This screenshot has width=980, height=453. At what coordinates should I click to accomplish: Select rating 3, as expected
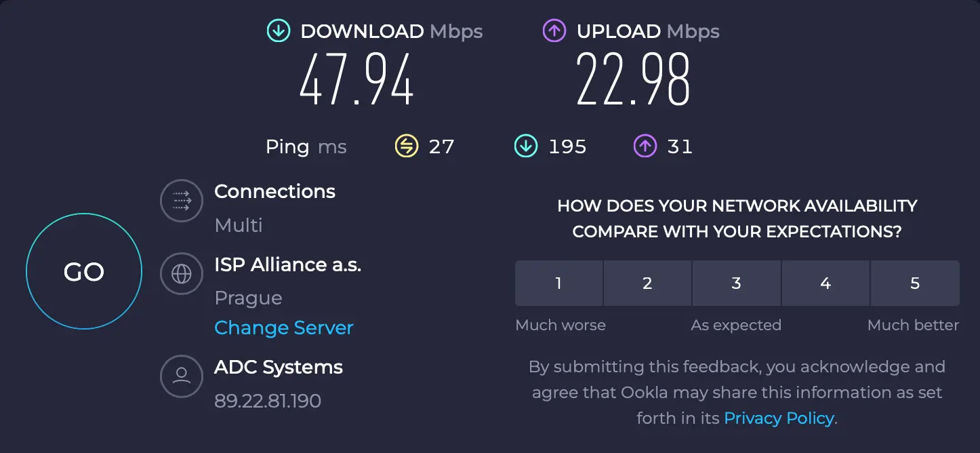737,283
